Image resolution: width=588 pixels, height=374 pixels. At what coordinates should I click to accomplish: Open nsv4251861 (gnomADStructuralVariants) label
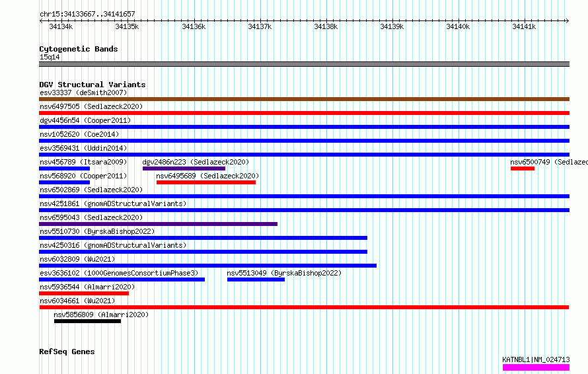(x=113, y=204)
